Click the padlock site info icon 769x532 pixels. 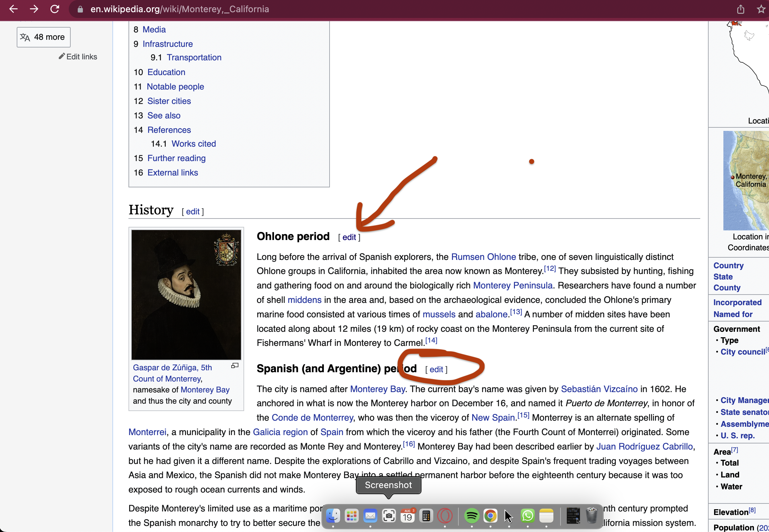(x=80, y=9)
